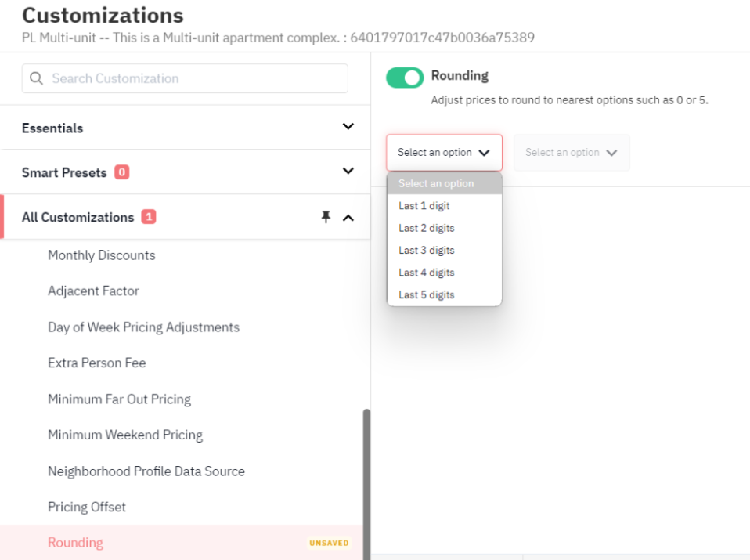Open Monthly Discounts customization
This screenshot has height=560, width=750.
pyautogui.click(x=102, y=255)
